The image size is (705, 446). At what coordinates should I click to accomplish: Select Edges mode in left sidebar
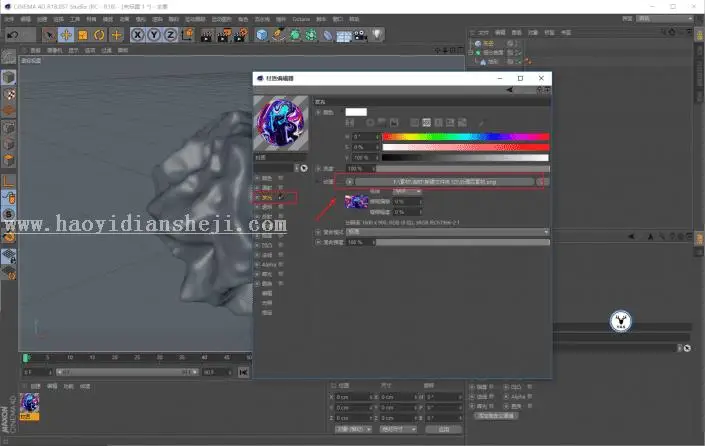[9, 144]
